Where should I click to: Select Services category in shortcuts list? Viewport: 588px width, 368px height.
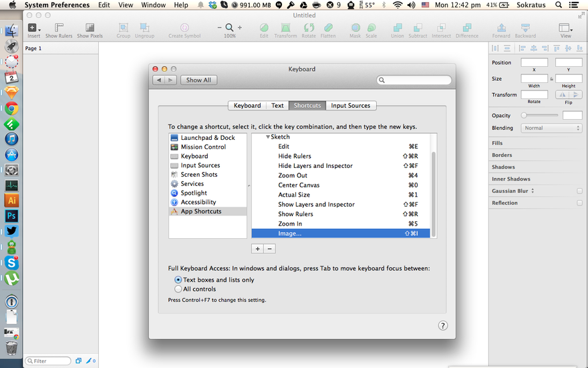pyautogui.click(x=208, y=183)
